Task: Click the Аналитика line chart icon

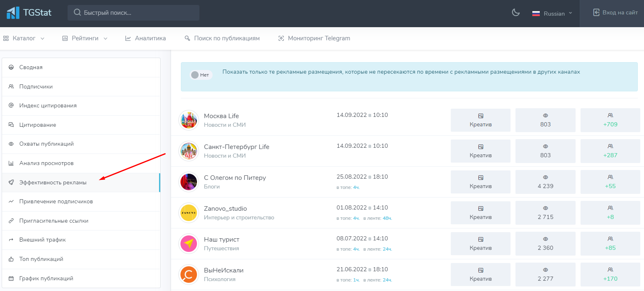Action: click(x=128, y=38)
